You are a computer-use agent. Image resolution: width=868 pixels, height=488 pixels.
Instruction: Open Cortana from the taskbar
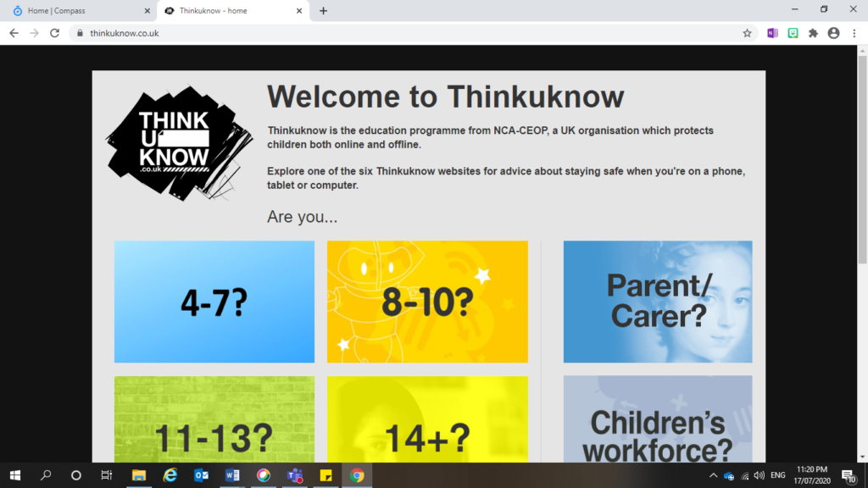click(75, 475)
